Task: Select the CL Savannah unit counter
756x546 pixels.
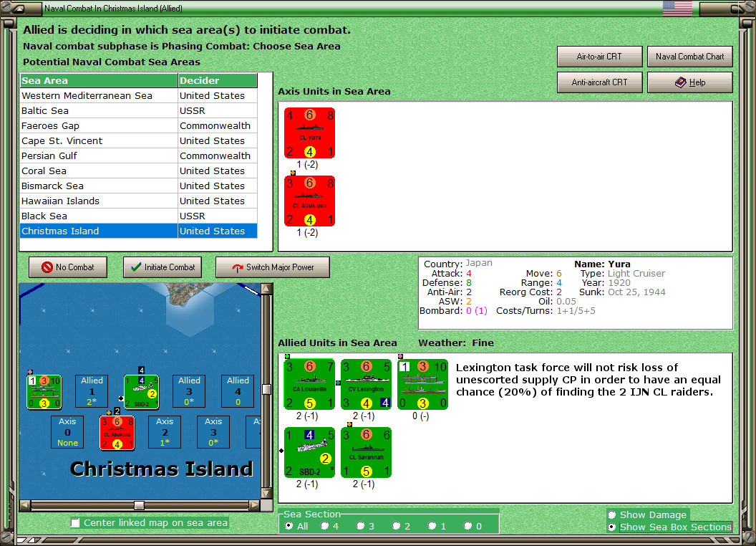Action: point(366,452)
